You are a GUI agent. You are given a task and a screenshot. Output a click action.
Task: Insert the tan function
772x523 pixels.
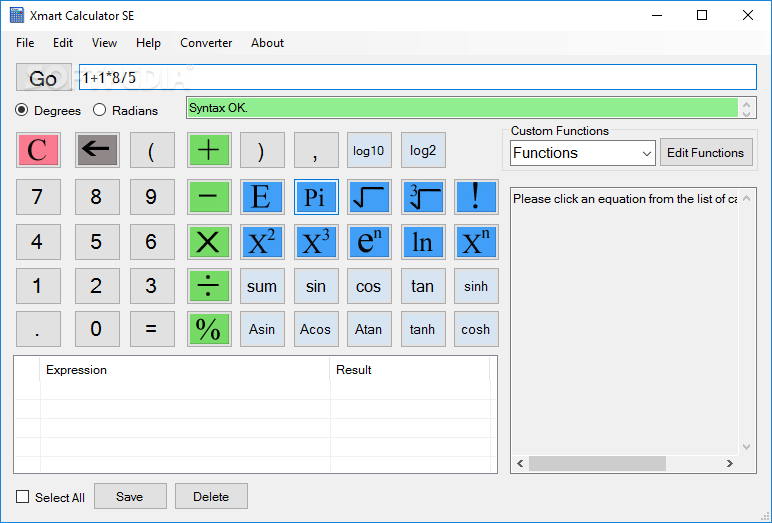[423, 286]
